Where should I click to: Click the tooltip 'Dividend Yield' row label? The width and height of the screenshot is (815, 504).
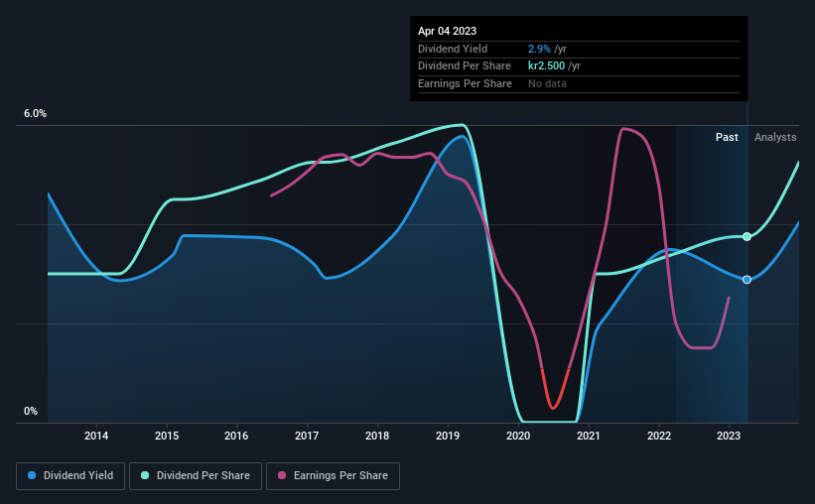point(453,49)
